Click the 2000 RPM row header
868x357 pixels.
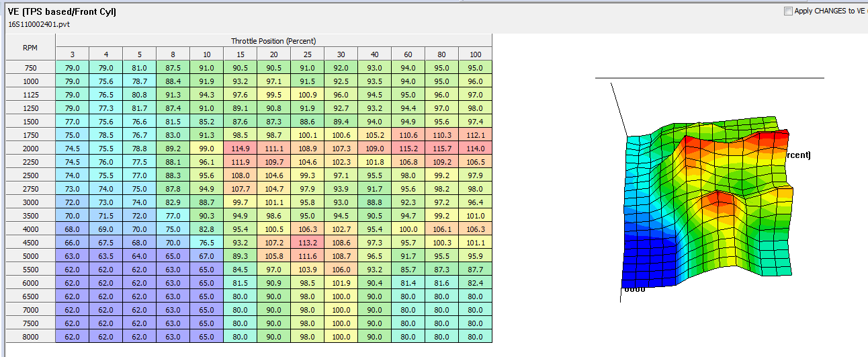30,149
